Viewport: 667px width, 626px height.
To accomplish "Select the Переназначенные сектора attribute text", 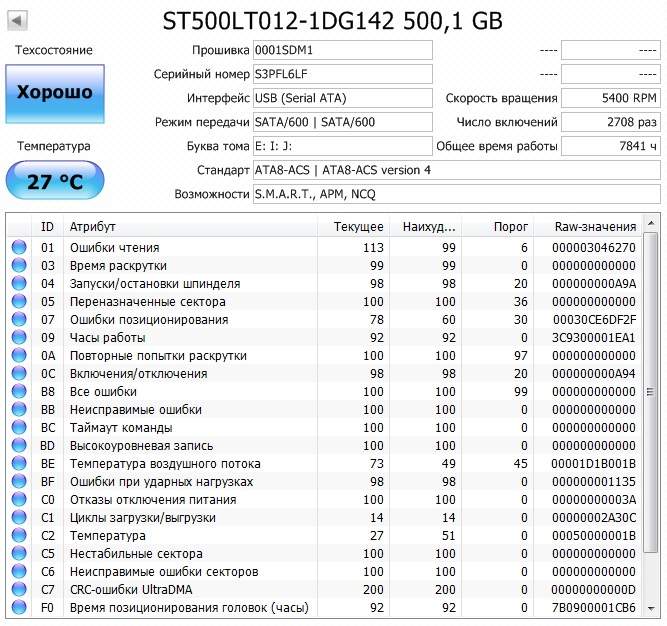I will 148,302.
